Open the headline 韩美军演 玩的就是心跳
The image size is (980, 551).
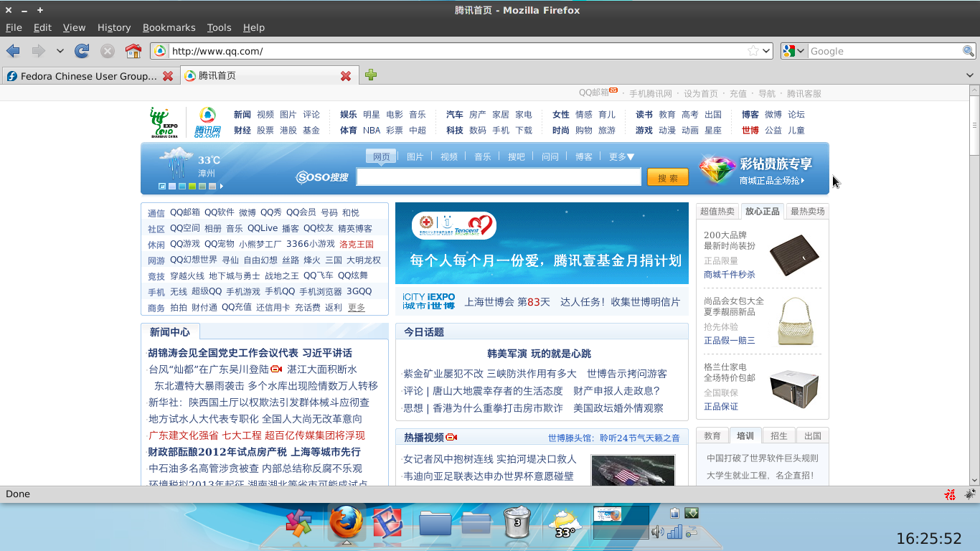coord(540,354)
